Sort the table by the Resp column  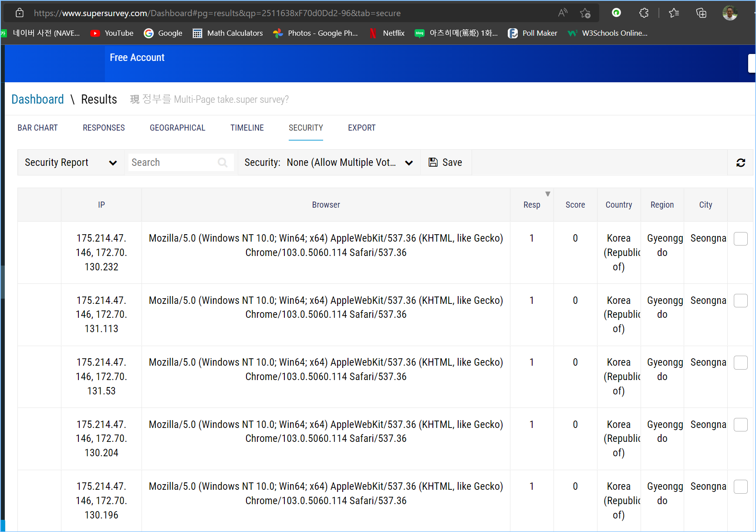pos(531,205)
